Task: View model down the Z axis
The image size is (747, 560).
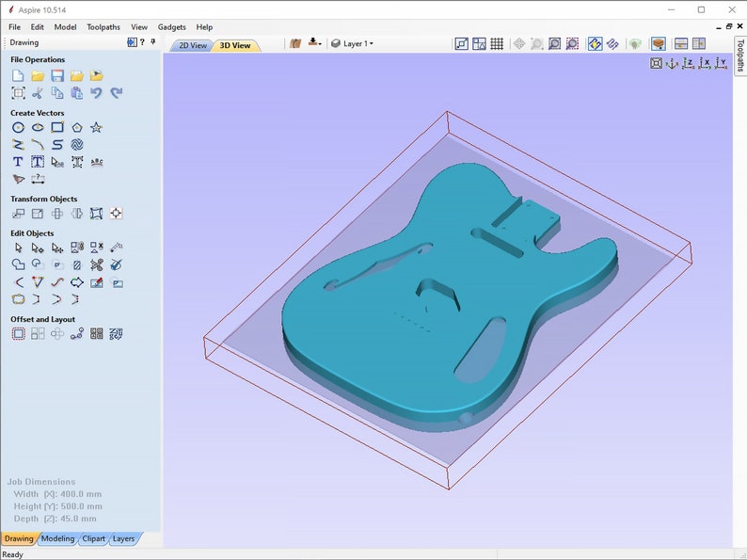Action: coord(688,63)
